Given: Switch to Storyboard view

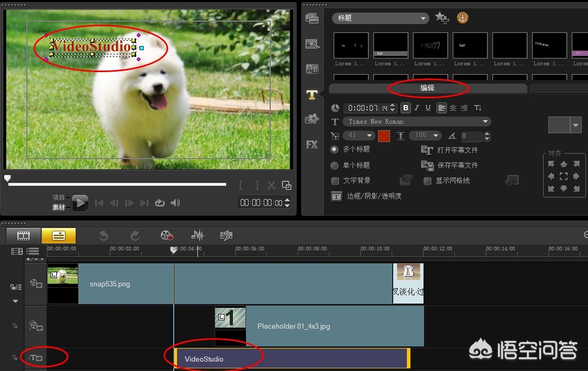Looking at the screenshot, I should coord(23,236).
